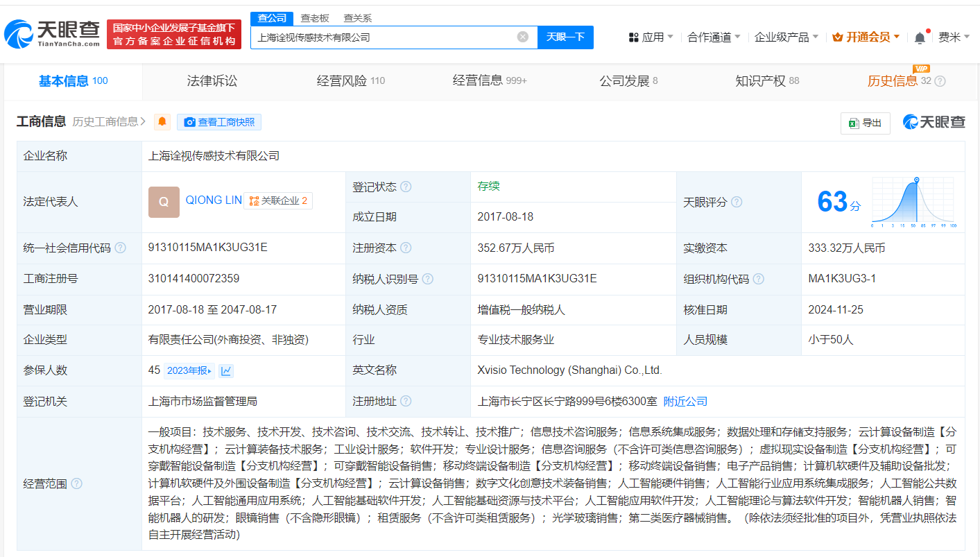The image size is (980, 557).
Task: Click the 导出 export button
Action: [x=865, y=123]
